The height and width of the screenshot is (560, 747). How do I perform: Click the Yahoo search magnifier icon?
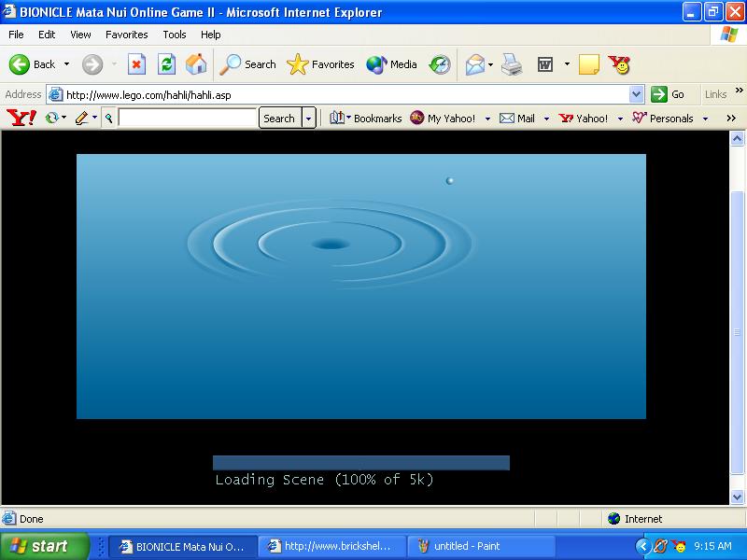[x=108, y=119]
